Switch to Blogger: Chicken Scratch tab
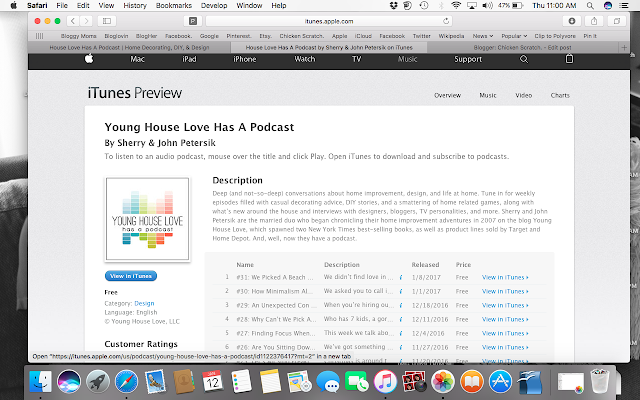This screenshot has width=640, height=400. tap(522, 47)
